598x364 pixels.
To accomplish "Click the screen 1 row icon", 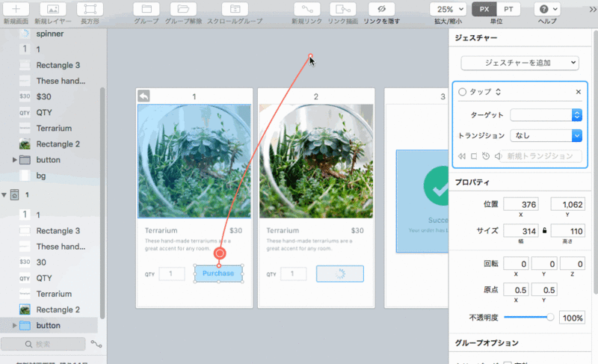I will point(14,195).
